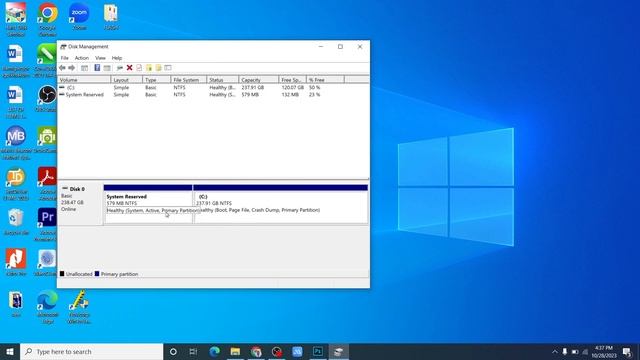Image resolution: width=640 pixels, height=360 pixels.
Task: Click the black Unallocated legend swatch
Action: [62, 274]
